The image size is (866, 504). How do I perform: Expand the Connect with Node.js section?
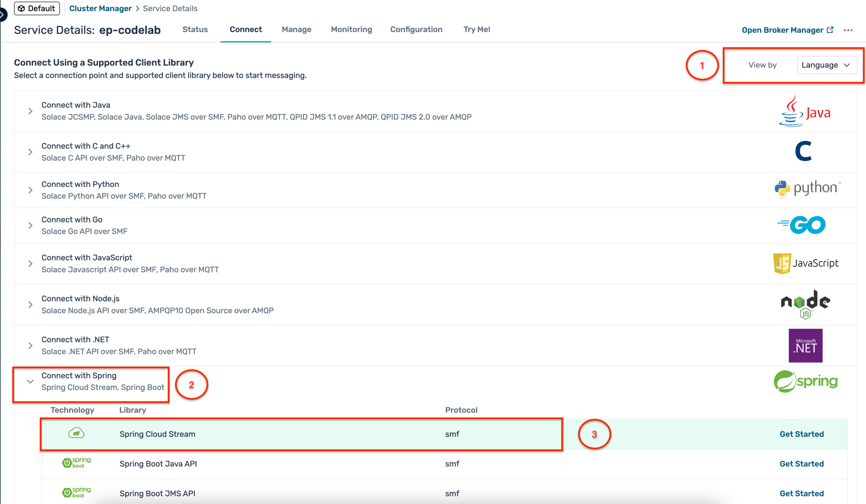30,304
